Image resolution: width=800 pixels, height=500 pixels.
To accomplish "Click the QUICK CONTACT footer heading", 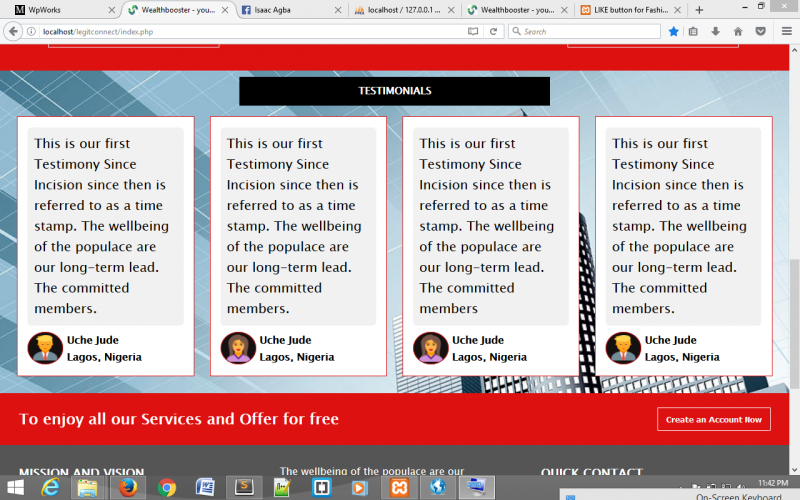I will [x=591, y=471].
